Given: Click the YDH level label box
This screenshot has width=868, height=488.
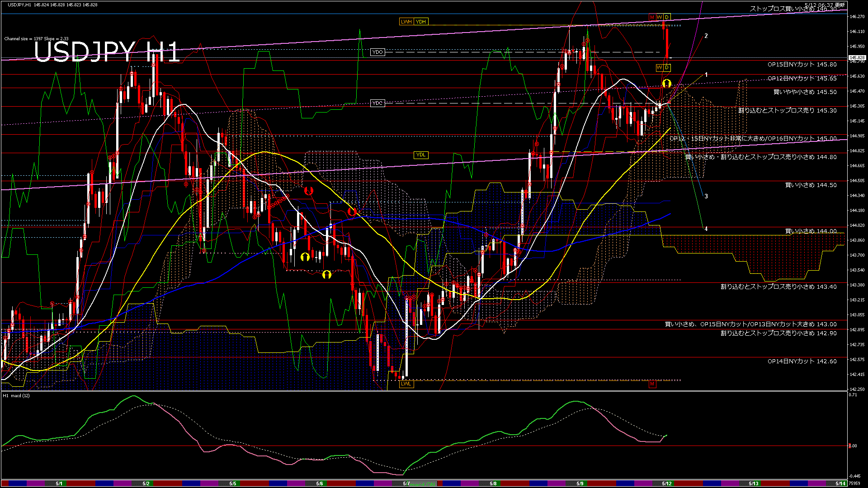Looking at the screenshot, I should pos(421,22).
